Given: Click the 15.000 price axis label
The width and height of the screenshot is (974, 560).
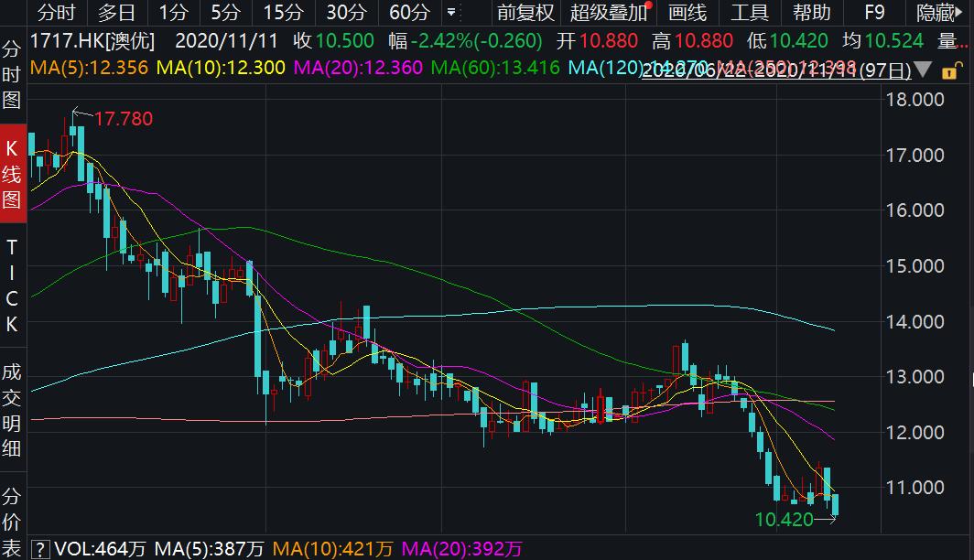Looking at the screenshot, I should (915, 265).
